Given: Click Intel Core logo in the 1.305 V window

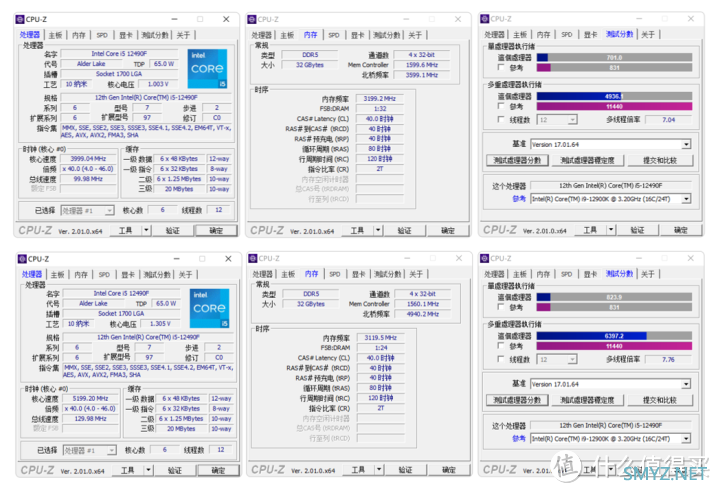Looking at the screenshot, I should coord(209,308).
